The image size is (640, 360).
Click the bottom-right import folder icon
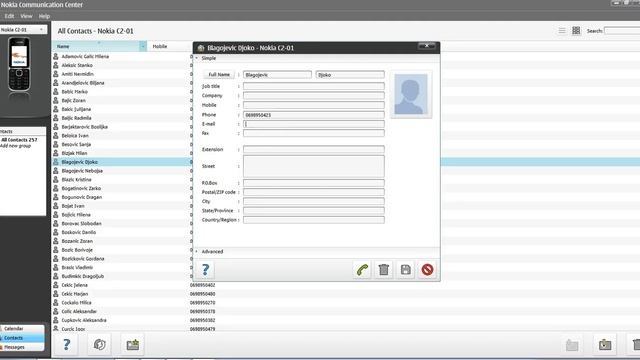point(605,344)
